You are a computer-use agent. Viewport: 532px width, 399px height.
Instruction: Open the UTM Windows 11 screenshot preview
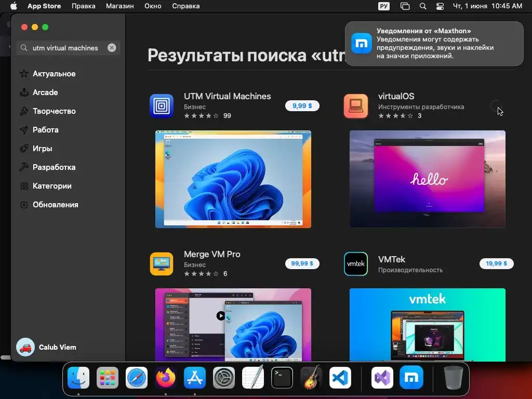233,179
